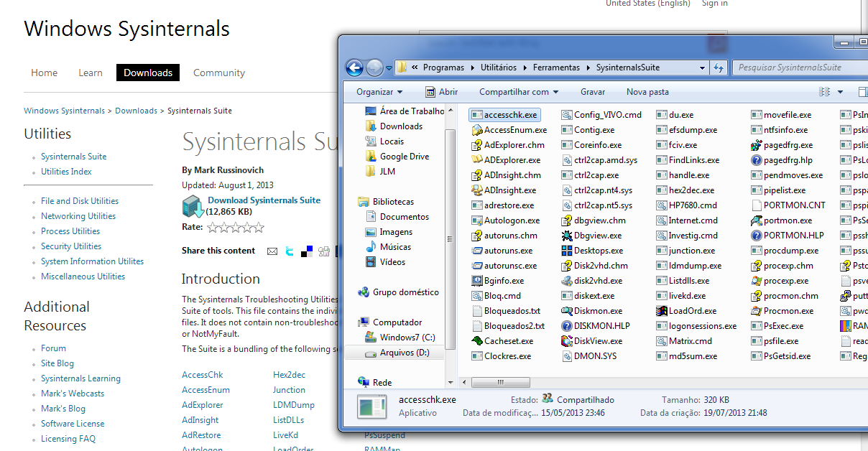Click the AccessChk link in the suite list

pyautogui.click(x=203, y=375)
